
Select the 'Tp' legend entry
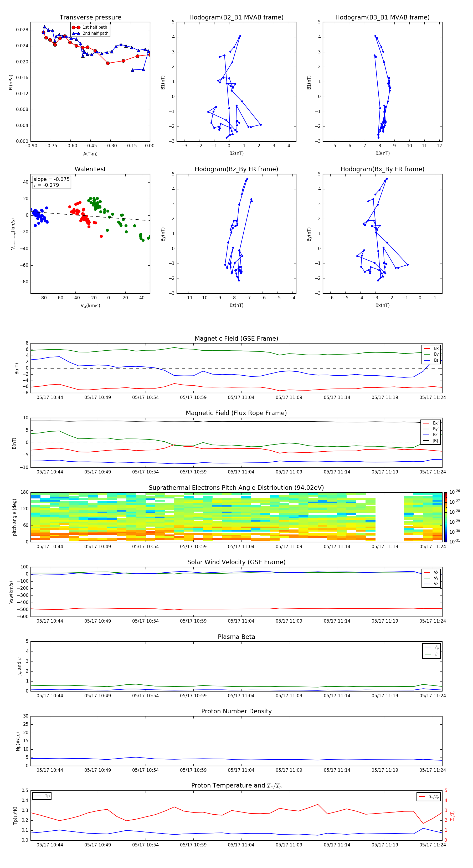[42, 796]
